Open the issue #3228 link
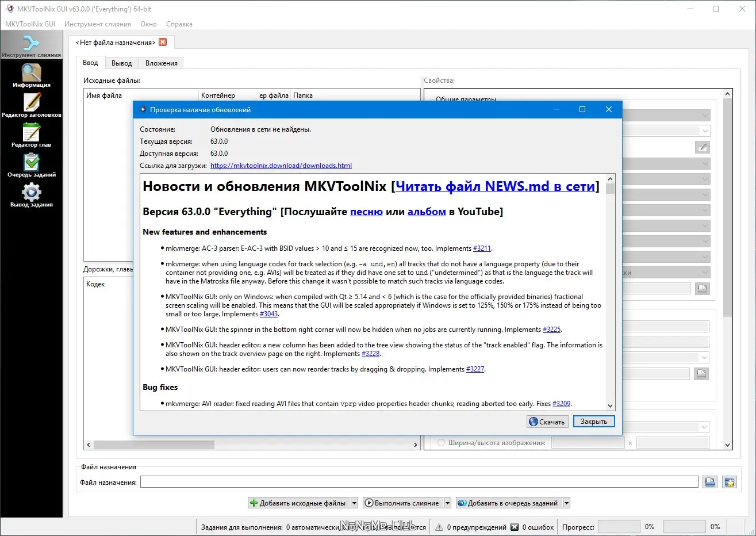 (x=370, y=354)
